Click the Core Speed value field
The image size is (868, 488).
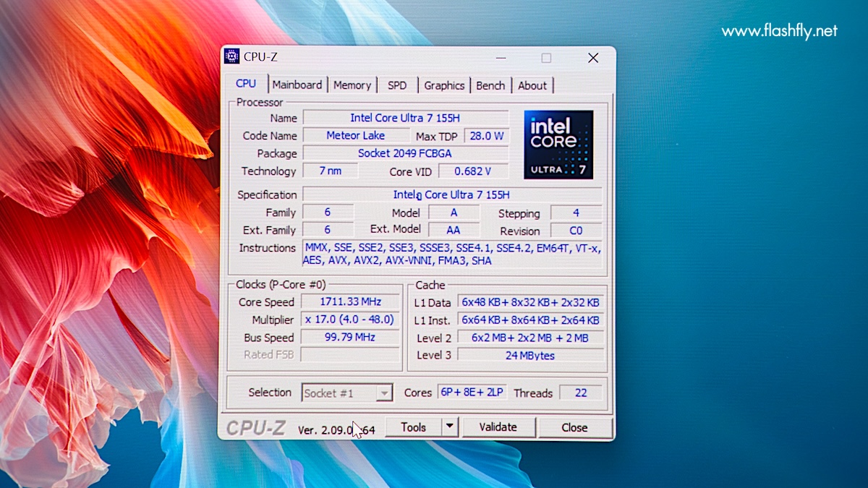click(350, 302)
